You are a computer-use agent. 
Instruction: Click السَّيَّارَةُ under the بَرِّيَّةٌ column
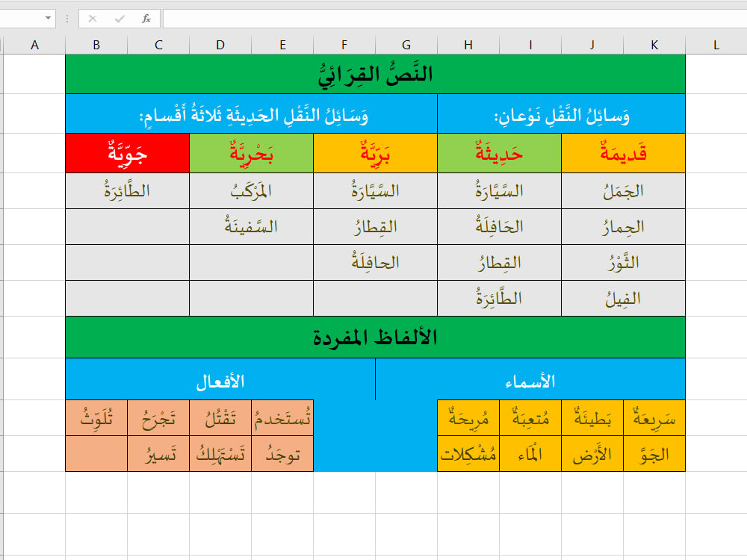[376, 191]
